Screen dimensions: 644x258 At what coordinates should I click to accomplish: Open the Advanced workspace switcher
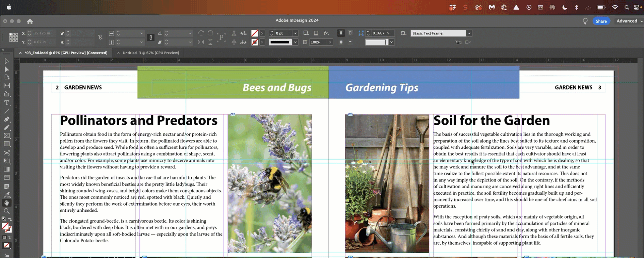[629, 21]
